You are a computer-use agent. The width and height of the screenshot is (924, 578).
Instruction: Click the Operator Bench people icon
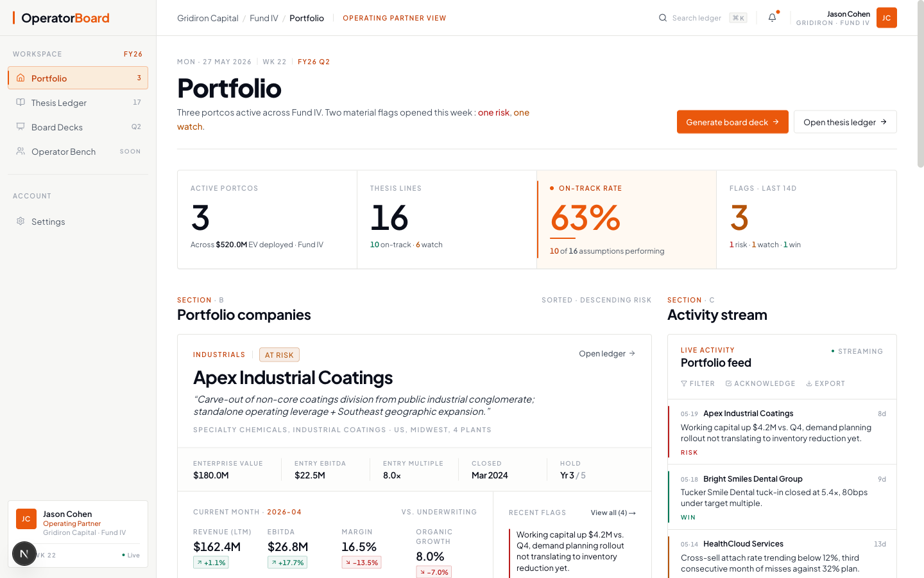21,151
